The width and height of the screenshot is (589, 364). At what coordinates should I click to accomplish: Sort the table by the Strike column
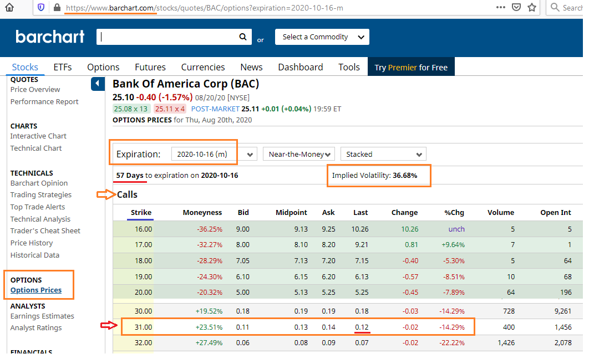point(140,212)
